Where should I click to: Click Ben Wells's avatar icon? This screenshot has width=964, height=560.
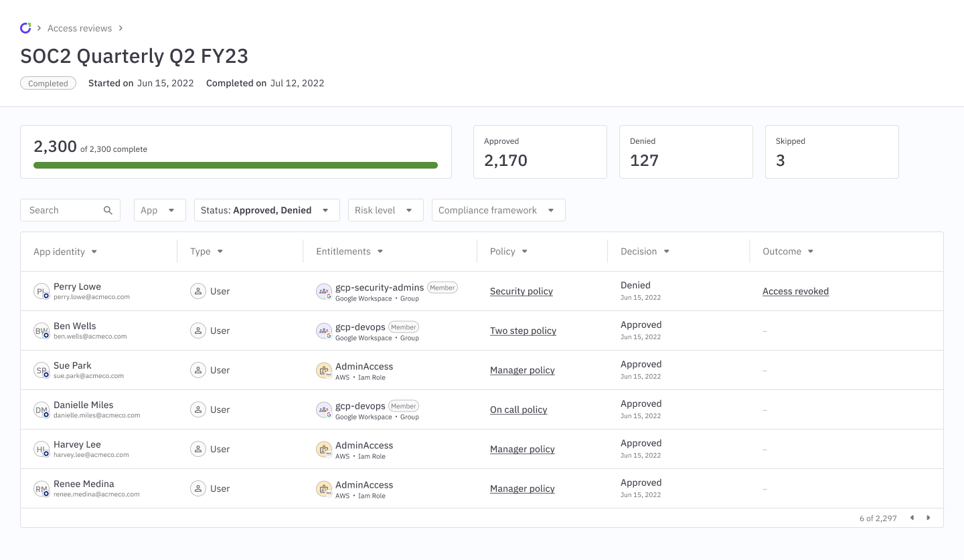(x=41, y=331)
